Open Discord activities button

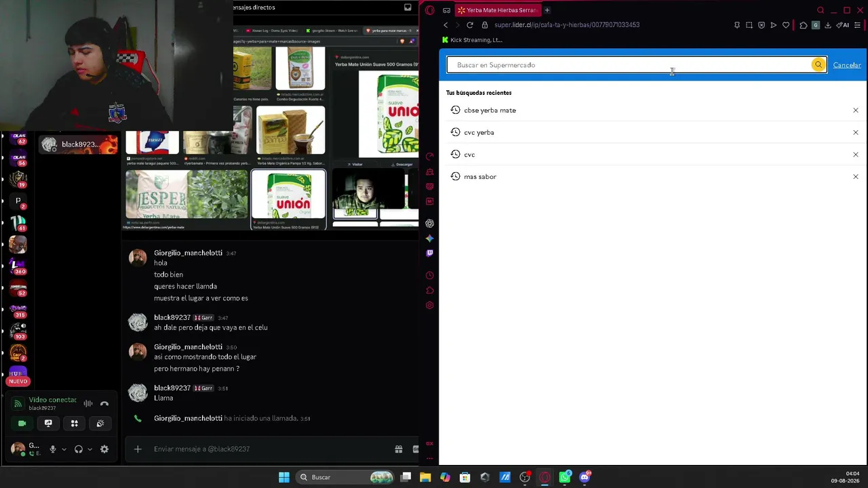click(75, 424)
